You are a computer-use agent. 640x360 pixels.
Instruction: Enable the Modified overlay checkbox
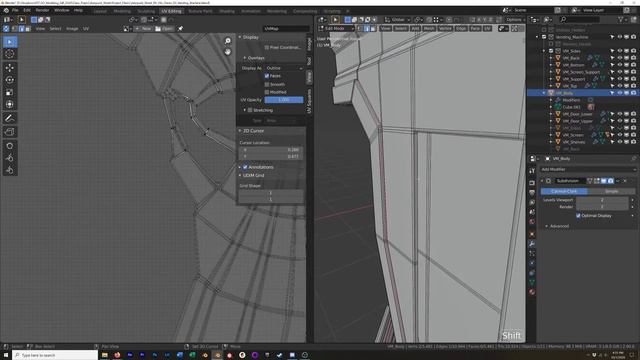(x=267, y=92)
